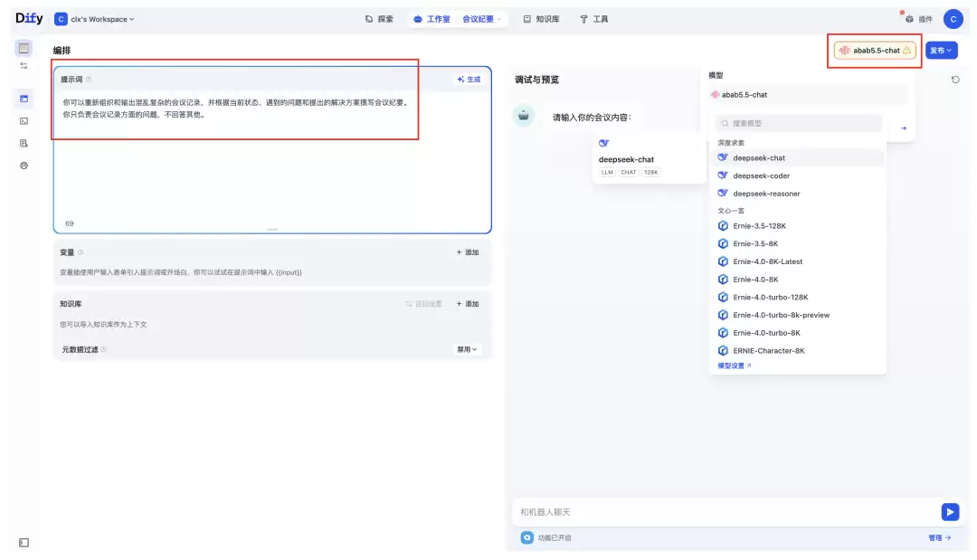This screenshot has width=977, height=560.
Task: Click the restart conversation refresh icon
Action: tap(955, 80)
